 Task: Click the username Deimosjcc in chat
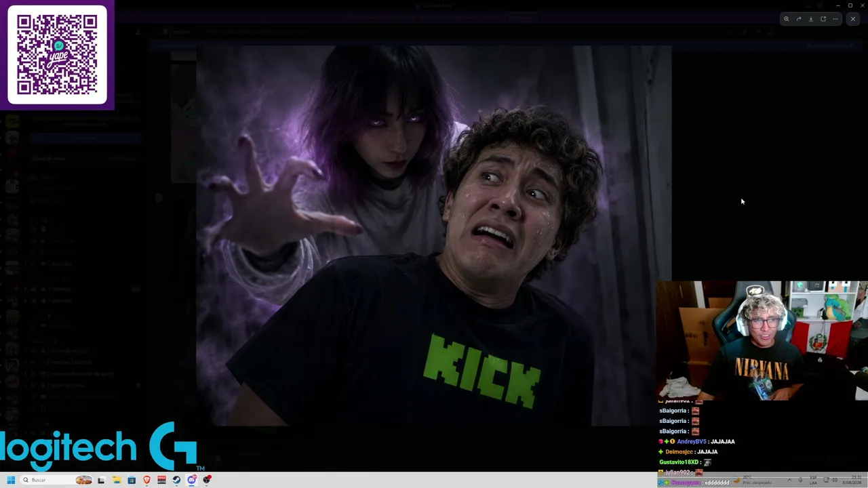click(679, 451)
